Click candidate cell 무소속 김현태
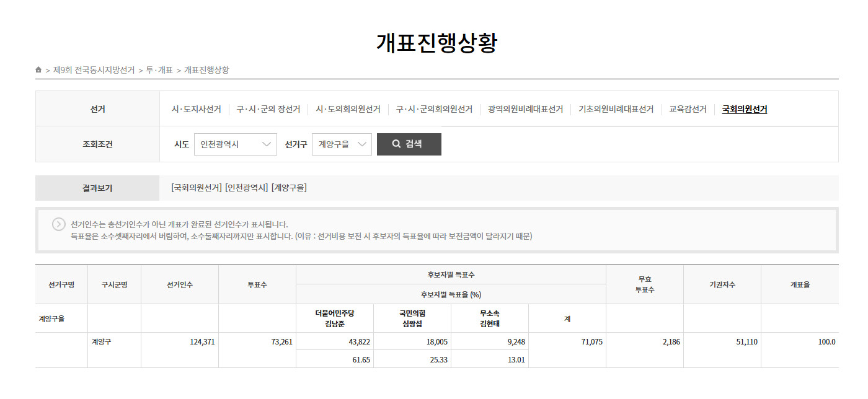 coord(490,318)
